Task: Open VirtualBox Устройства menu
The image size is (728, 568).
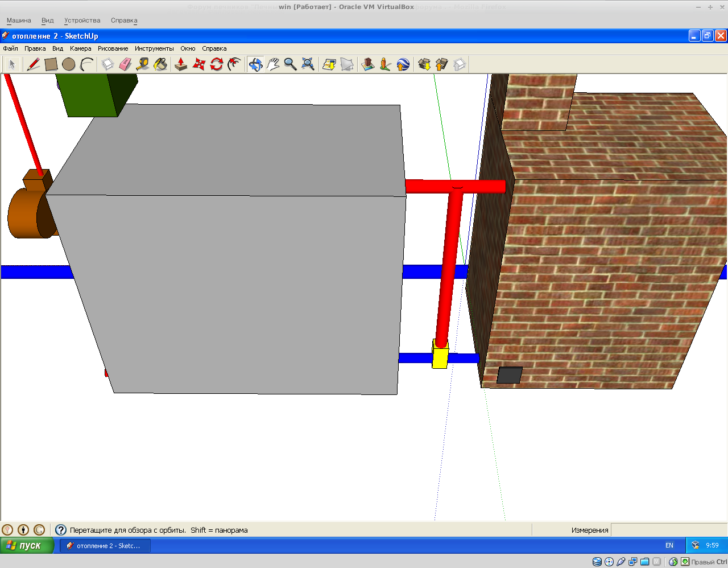Action: tap(82, 20)
